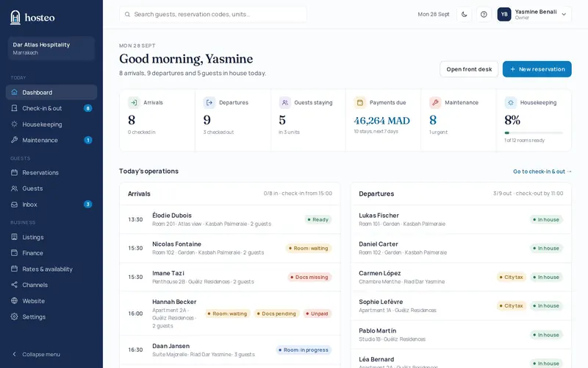Open Maintenance in the sidebar
588x368 pixels.
pyautogui.click(x=51, y=140)
